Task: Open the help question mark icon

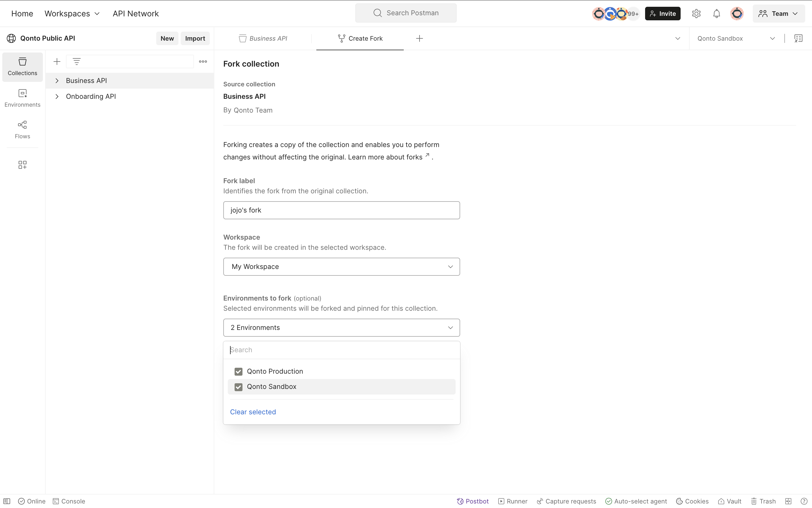Action: tap(804, 501)
